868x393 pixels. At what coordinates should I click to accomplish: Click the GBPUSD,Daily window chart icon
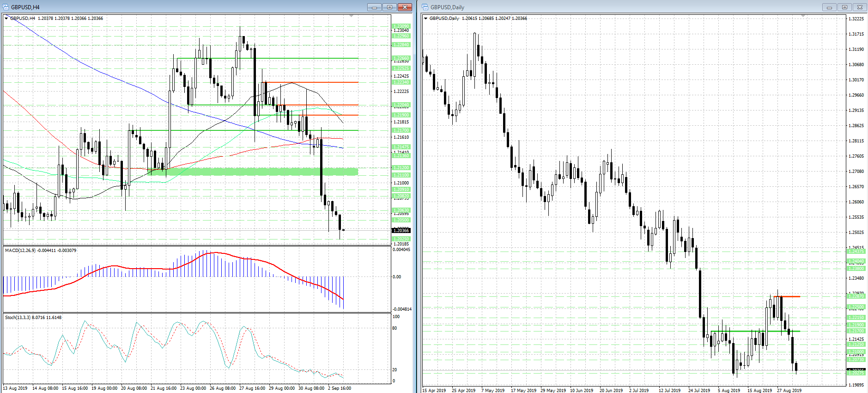(425, 7)
